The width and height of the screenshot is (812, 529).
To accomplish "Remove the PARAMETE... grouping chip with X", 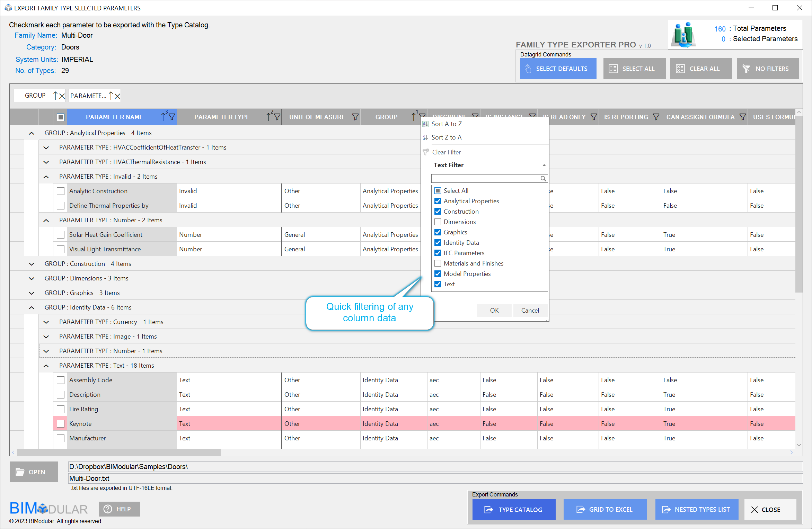I will [117, 96].
